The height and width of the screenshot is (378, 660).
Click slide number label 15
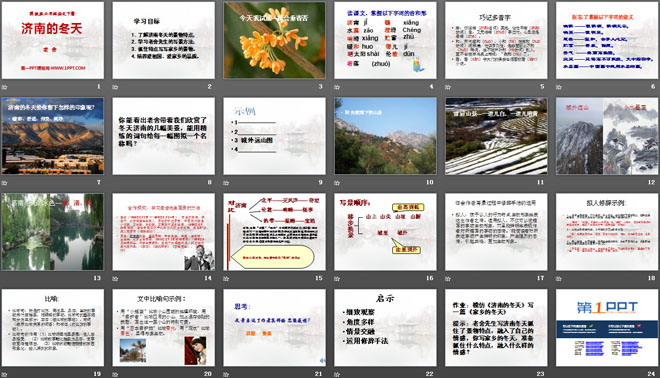(319, 278)
